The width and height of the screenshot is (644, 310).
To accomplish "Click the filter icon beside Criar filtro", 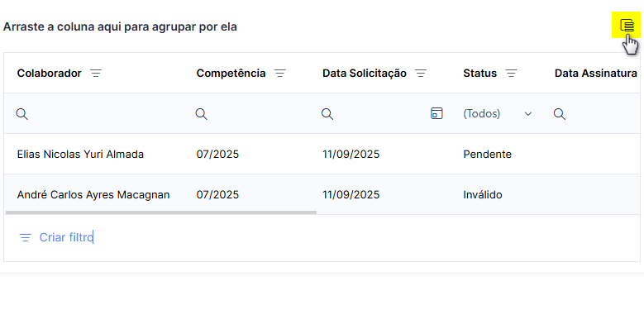I will (26, 238).
